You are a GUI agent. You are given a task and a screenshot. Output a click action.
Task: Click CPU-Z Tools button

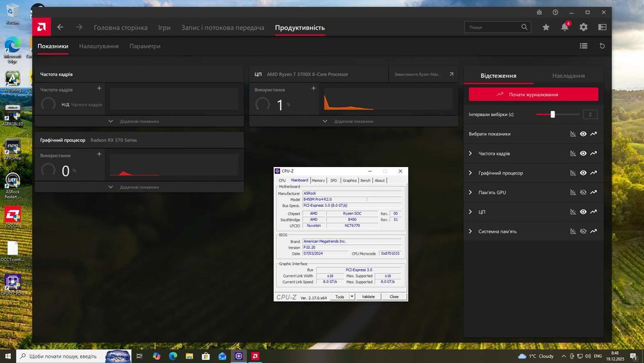tap(339, 297)
